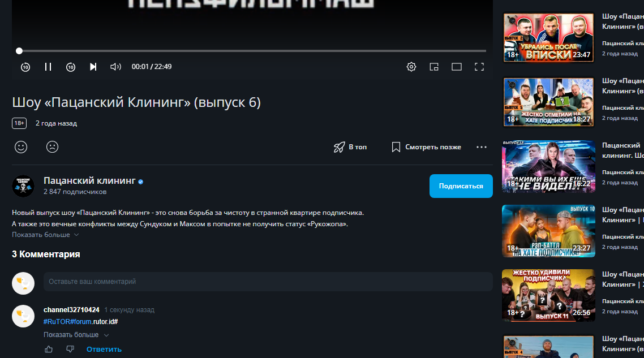Image resolution: width=644 pixels, height=358 pixels.
Task: Click the 18+ age rating badge
Action: click(19, 123)
